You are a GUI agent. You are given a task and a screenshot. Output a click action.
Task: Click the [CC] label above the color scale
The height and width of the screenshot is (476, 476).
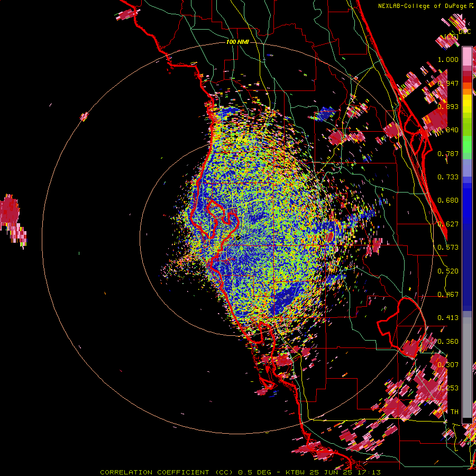[x=451, y=36]
